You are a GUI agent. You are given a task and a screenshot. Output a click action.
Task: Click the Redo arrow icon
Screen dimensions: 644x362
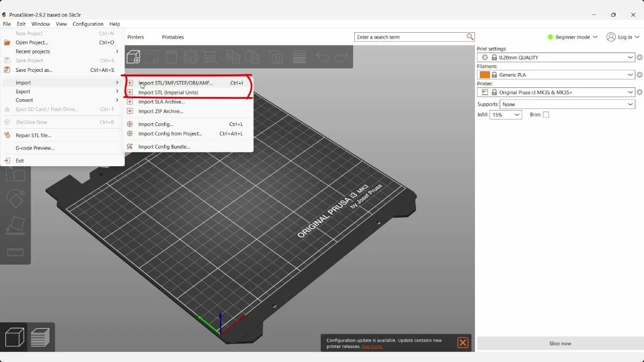pos(341,57)
